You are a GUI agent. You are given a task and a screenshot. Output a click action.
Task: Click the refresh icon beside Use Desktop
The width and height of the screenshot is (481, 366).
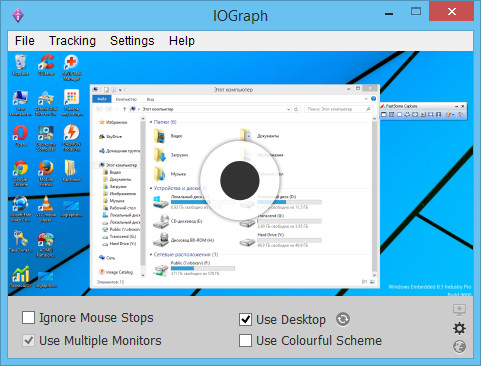coord(343,319)
